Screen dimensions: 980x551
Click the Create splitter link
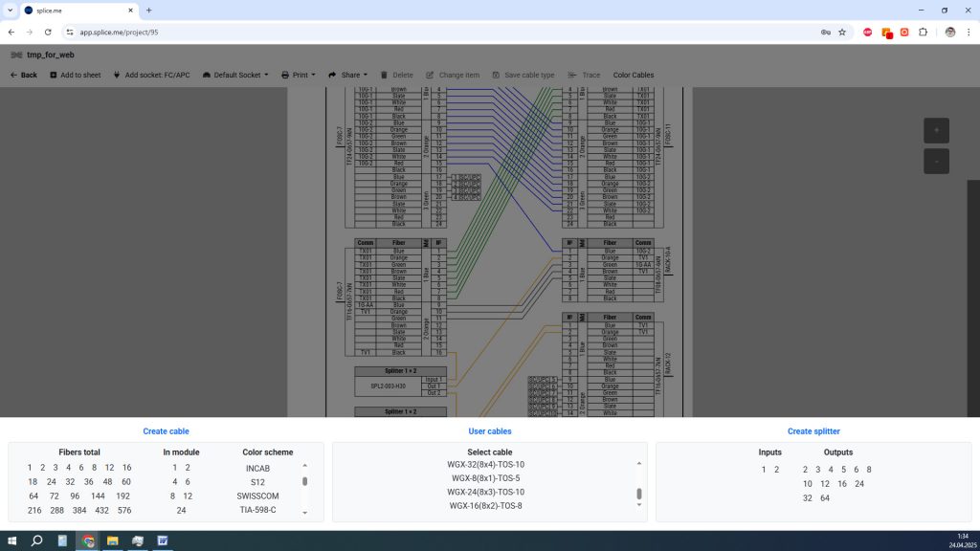point(813,431)
